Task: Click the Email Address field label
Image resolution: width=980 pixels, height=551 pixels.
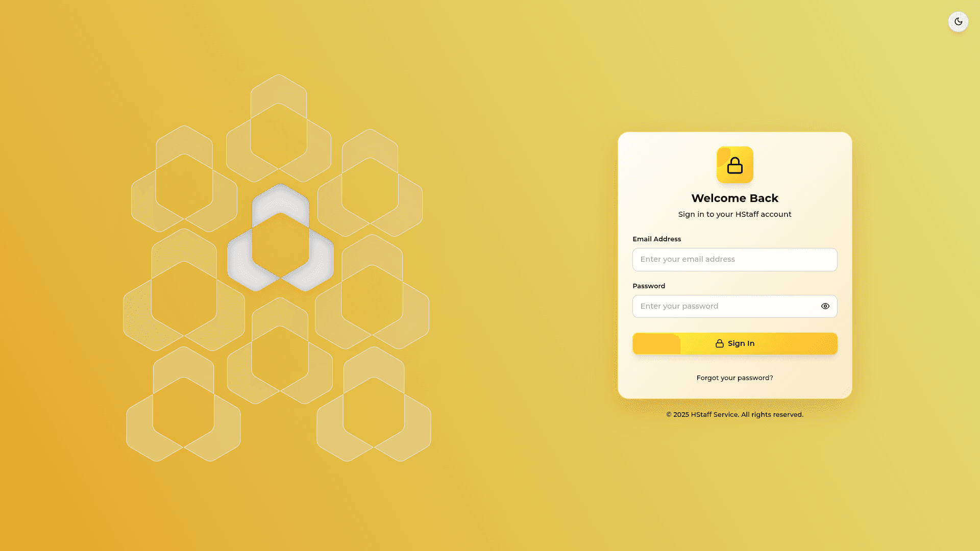Action: click(x=656, y=239)
